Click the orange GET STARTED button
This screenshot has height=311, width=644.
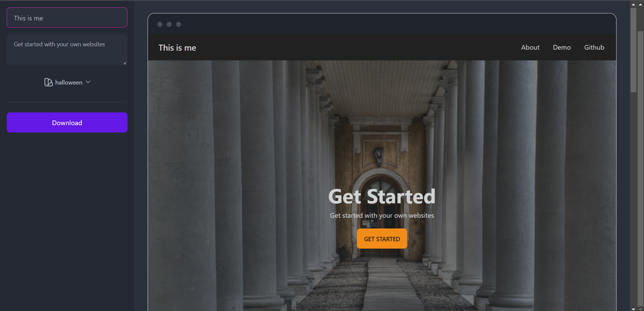click(x=382, y=239)
